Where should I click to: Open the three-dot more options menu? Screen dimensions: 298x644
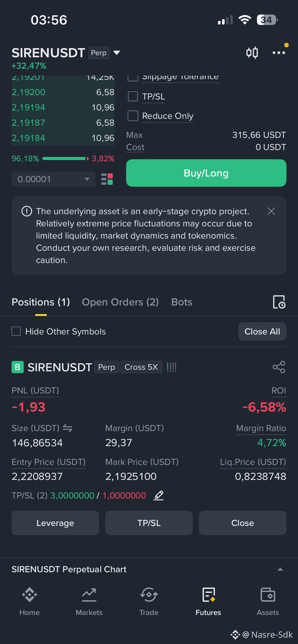[279, 53]
